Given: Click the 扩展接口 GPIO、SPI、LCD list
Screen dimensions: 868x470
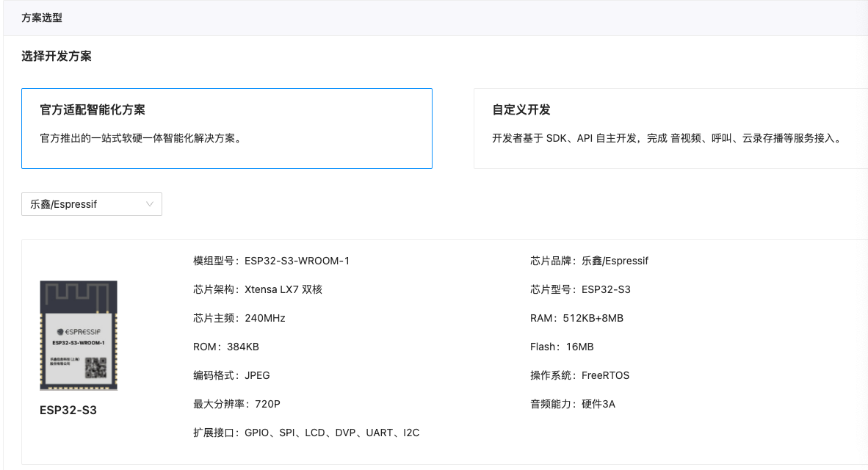Looking at the screenshot, I should click(x=306, y=433).
